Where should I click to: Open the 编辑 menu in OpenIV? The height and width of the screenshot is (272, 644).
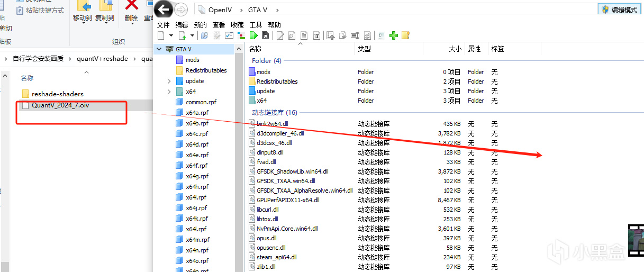pyautogui.click(x=182, y=25)
